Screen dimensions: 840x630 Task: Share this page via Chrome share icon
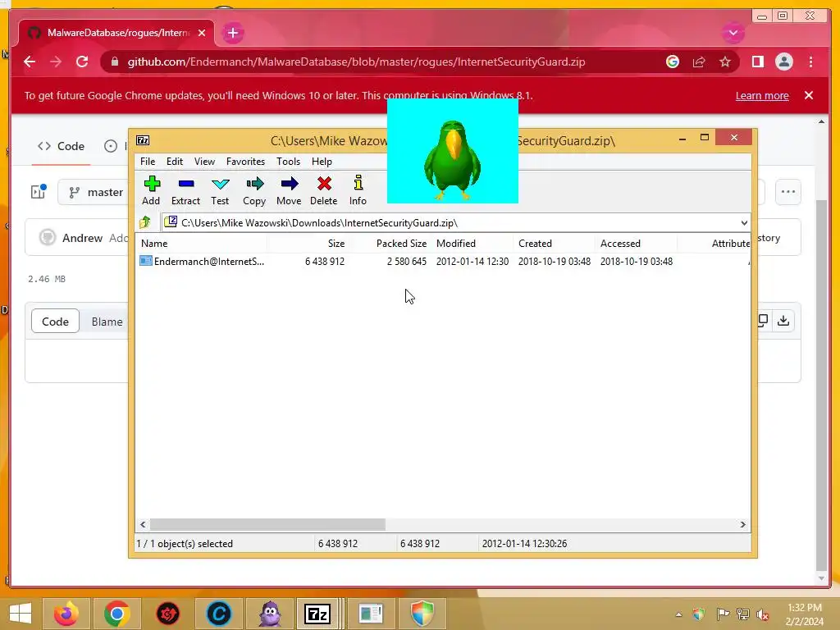coord(699,62)
